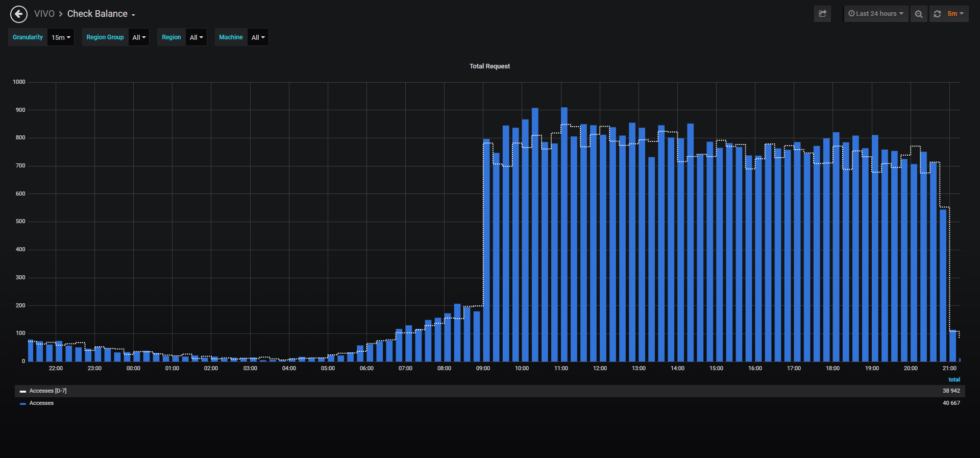Click the 09:00 time axis label
The width and height of the screenshot is (980, 458).
(x=483, y=368)
